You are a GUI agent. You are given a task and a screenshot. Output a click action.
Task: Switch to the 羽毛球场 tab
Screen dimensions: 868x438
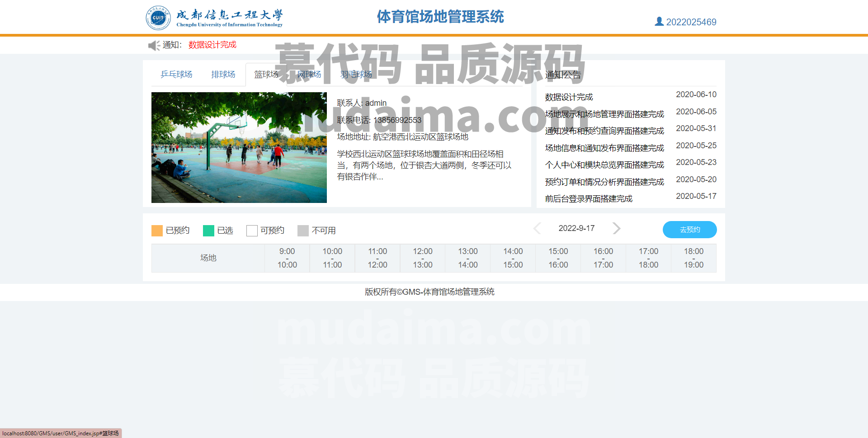tap(356, 74)
